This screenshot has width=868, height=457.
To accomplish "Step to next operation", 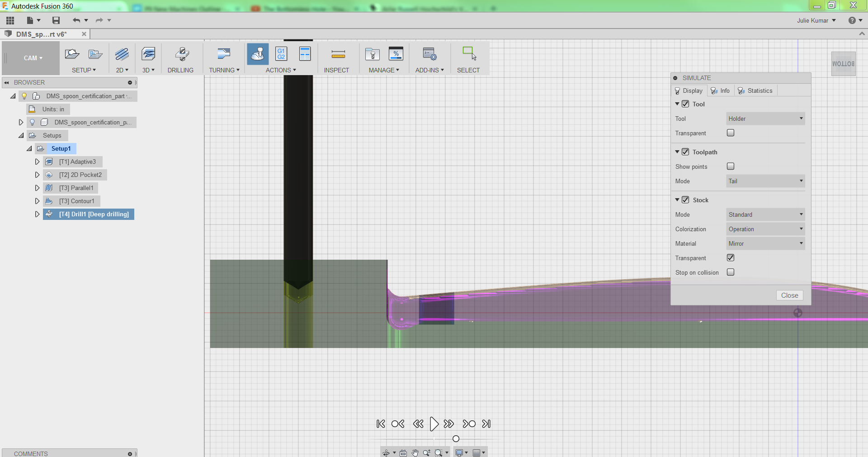I will tap(469, 424).
